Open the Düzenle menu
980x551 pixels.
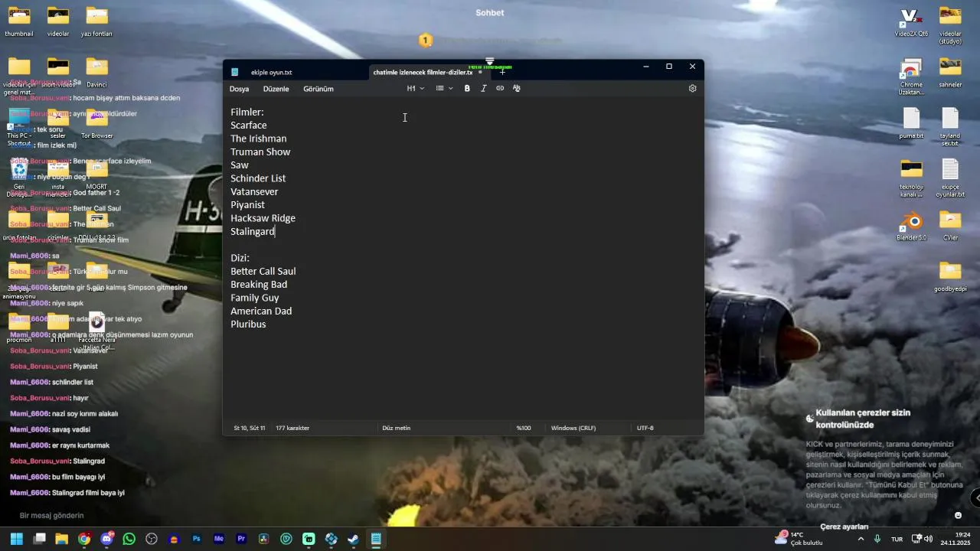point(276,89)
